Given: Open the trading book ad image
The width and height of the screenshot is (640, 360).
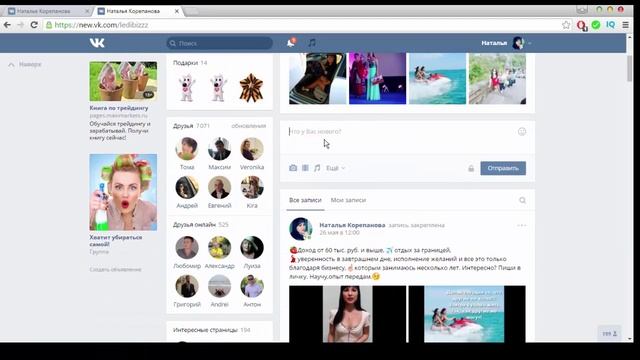Looking at the screenshot, I should 123,81.
